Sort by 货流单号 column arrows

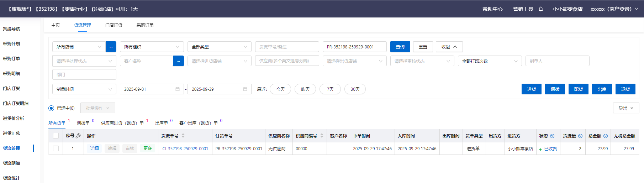click(x=183, y=136)
